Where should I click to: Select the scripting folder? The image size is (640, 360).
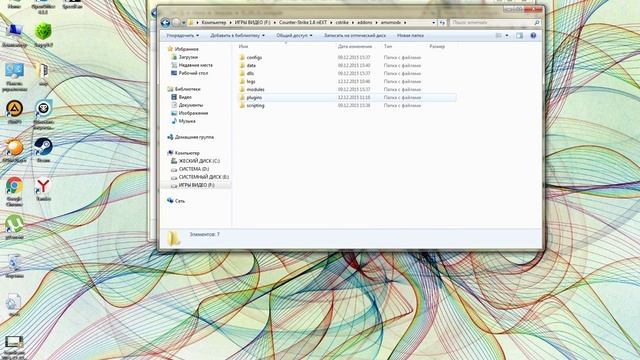click(x=255, y=105)
